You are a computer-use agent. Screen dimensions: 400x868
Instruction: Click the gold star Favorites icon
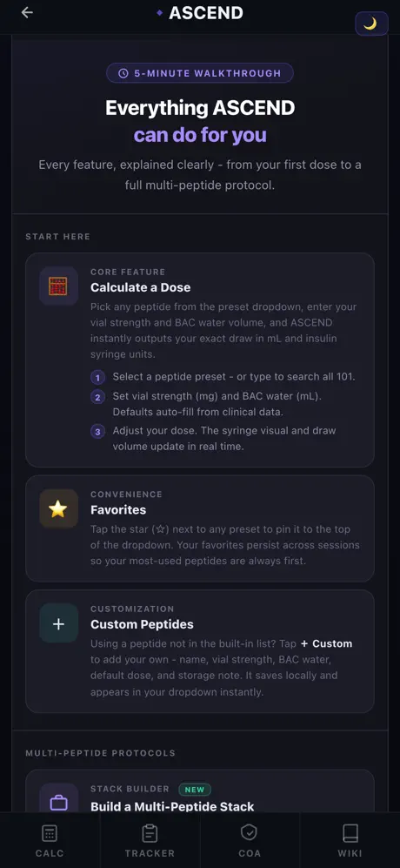(x=58, y=508)
